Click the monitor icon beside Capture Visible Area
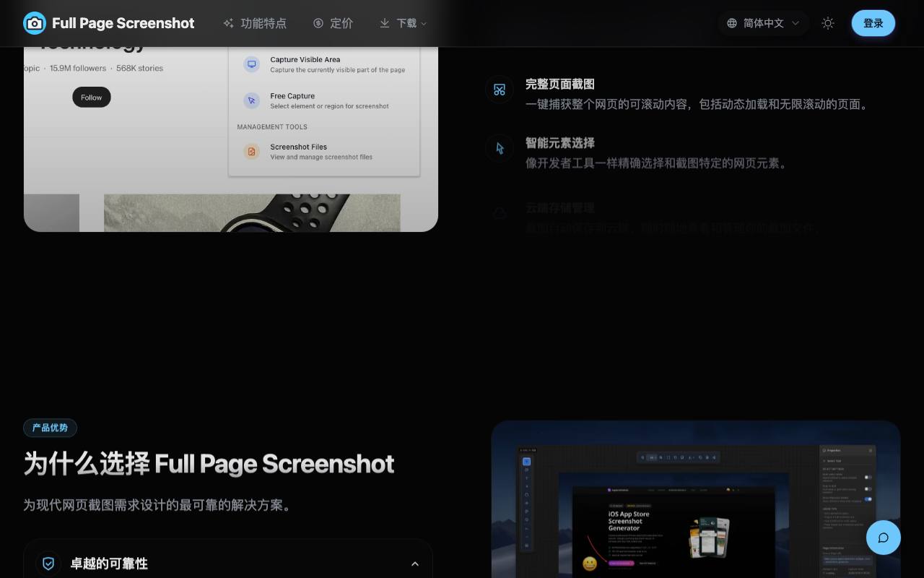The height and width of the screenshot is (578, 924). click(252, 64)
